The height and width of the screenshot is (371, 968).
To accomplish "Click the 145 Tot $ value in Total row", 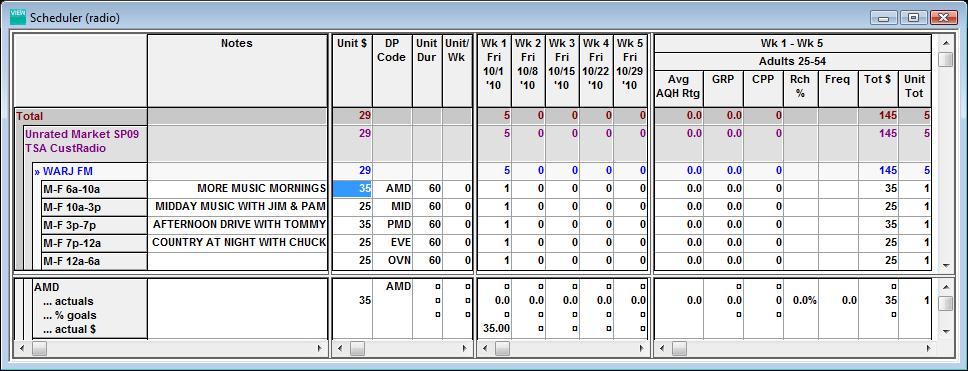I will click(878, 116).
